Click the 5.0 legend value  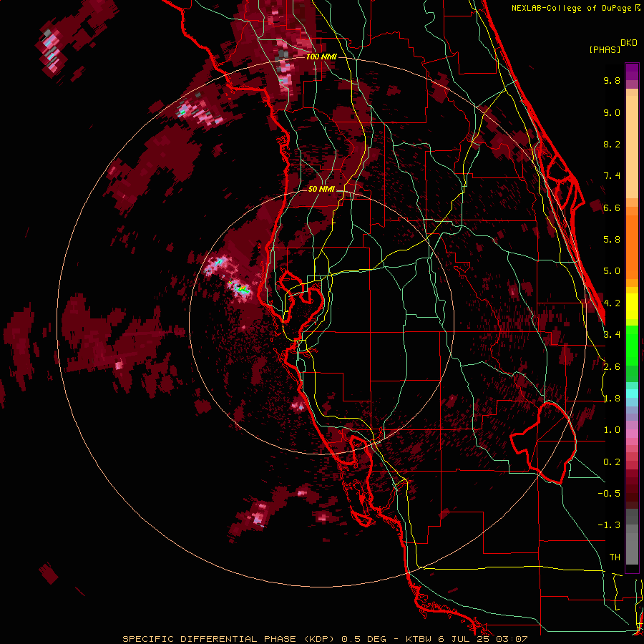pyautogui.click(x=612, y=271)
